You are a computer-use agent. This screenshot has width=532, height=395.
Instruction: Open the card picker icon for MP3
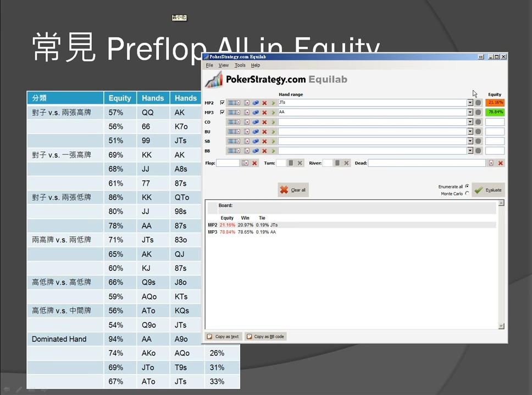(247, 112)
